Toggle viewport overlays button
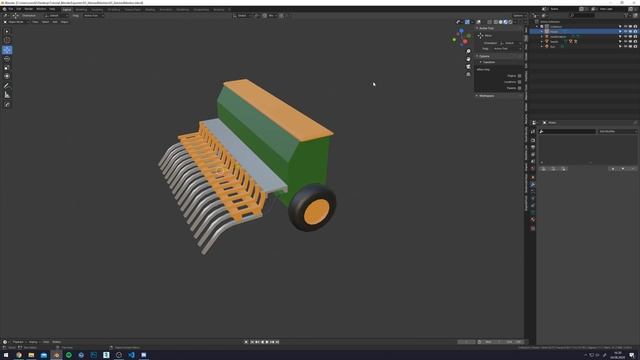This screenshot has width=640, height=360. (478, 22)
